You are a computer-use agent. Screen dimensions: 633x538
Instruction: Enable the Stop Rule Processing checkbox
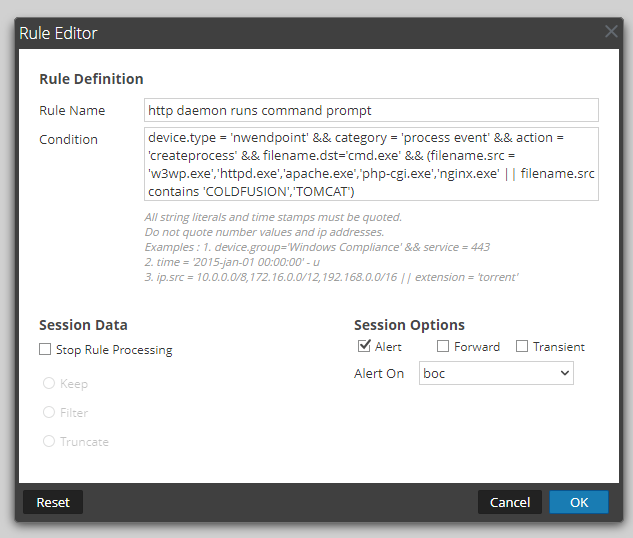(45, 350)
